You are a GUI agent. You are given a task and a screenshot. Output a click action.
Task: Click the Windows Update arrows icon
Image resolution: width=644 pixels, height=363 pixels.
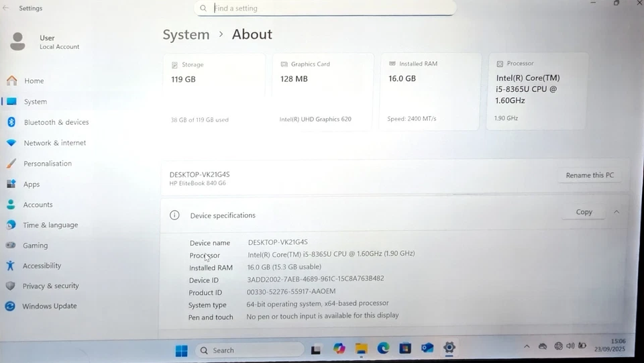(x=10, y=306)
